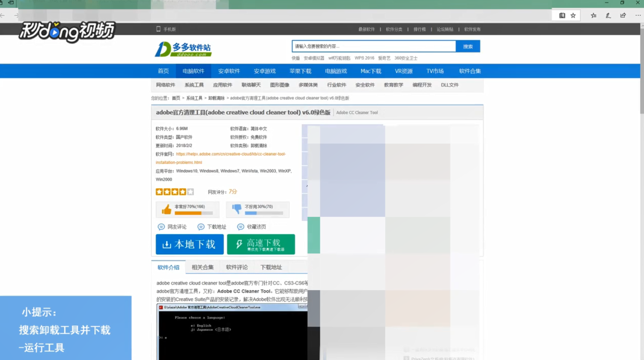
Task: Open browser more options ellipsis
Action: point(638,15)
